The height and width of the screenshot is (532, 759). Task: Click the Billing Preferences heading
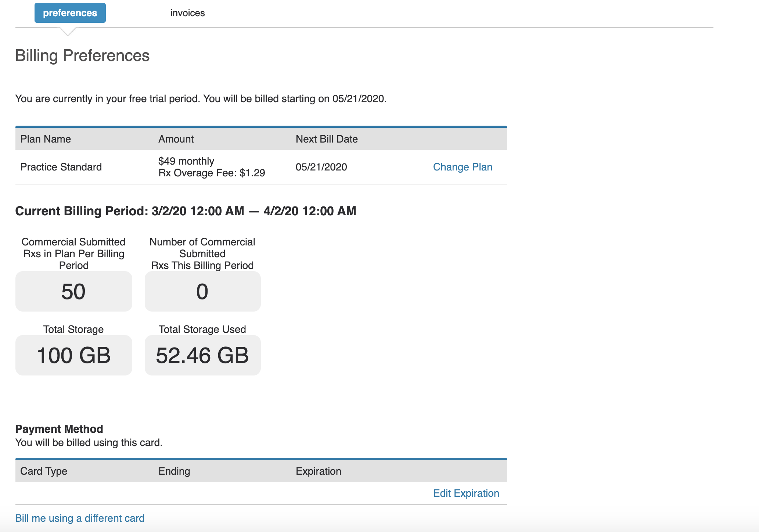82,56
